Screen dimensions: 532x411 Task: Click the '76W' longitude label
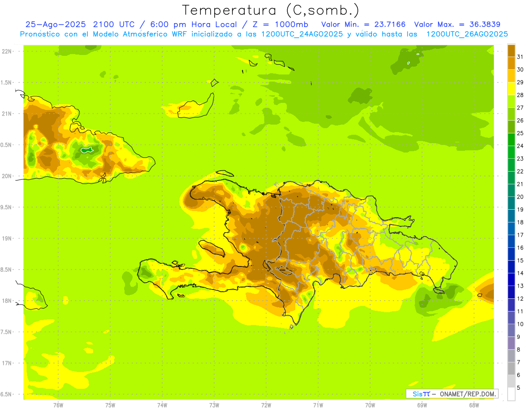click(58, 405)
